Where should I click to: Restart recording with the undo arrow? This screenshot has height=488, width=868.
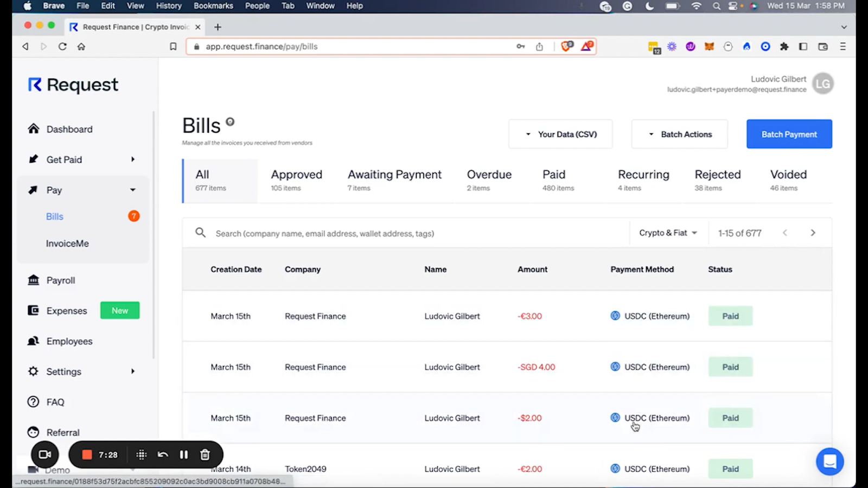[163, 454]
